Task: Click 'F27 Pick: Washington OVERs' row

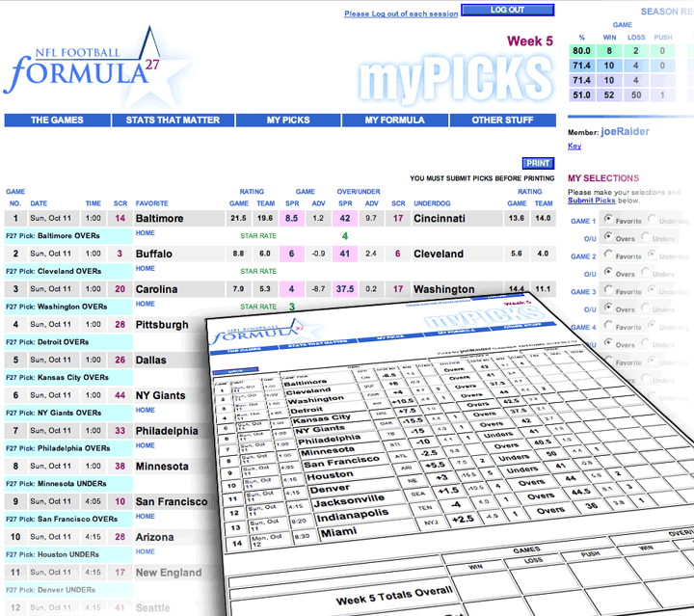Action: (x=68, y=307)
